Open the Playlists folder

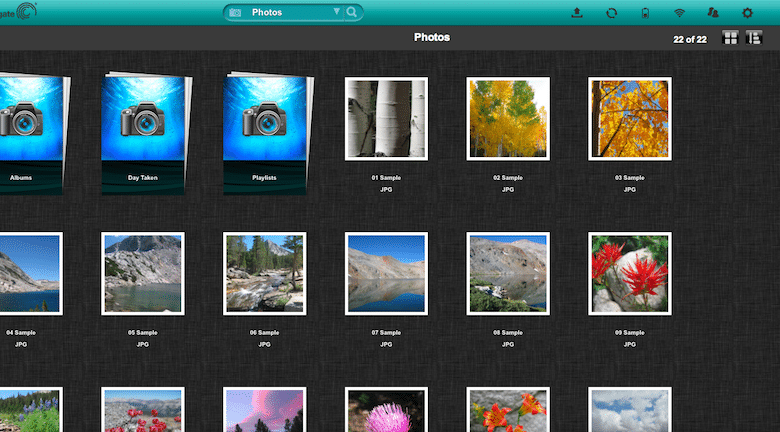click(x=268, y=133)
